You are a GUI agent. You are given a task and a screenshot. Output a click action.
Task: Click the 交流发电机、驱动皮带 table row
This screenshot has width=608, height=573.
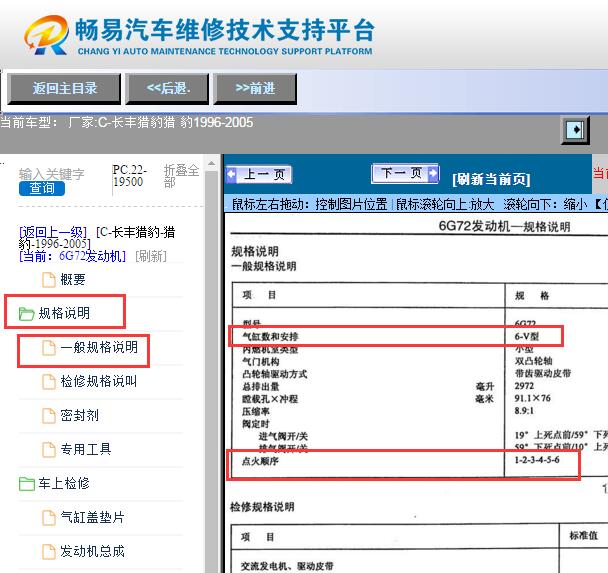coord(287,566)
